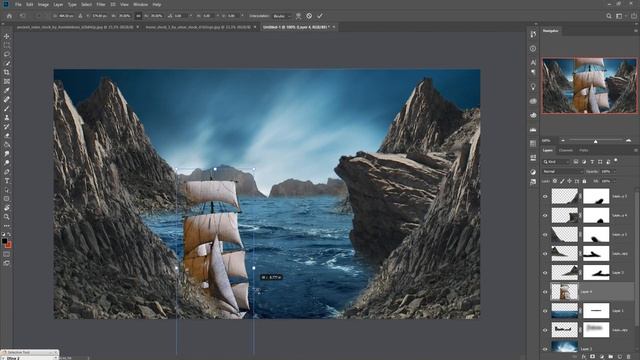Click the fx layer style button

(x=584, y=357)
